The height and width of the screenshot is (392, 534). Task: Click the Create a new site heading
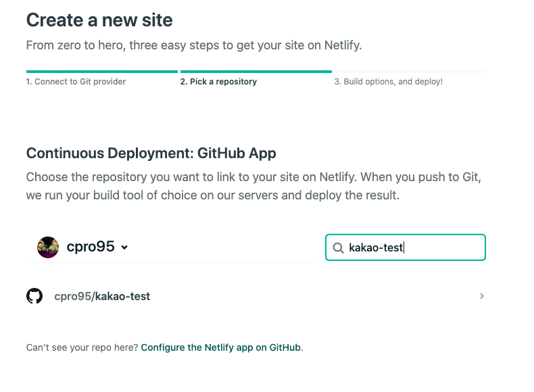(x=99, y=20)
